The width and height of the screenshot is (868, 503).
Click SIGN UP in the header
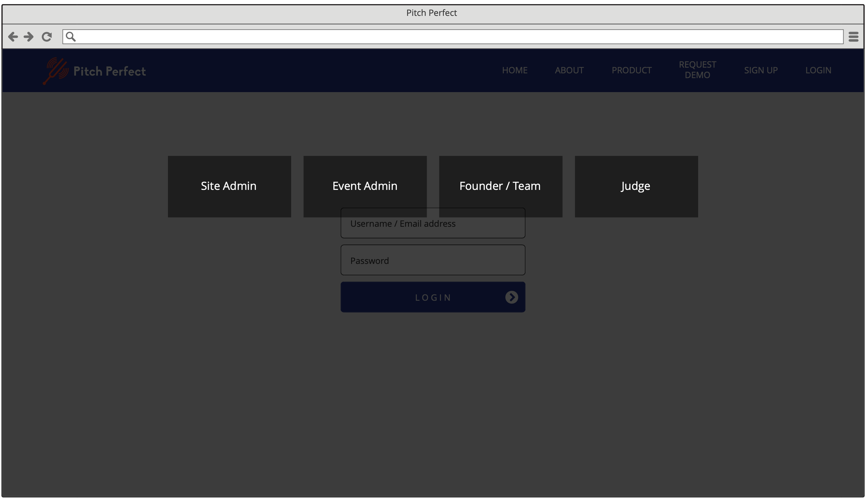(x=761, y=70)
